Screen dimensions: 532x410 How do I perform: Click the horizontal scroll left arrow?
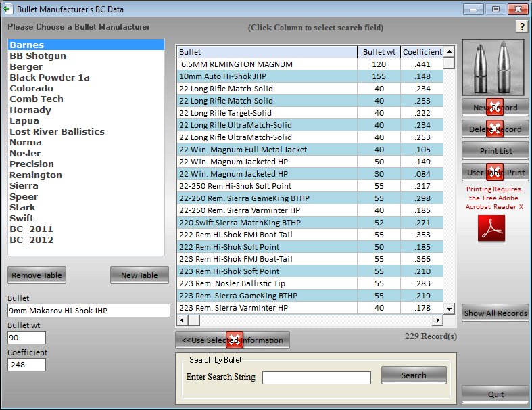(x=183, y=320)
